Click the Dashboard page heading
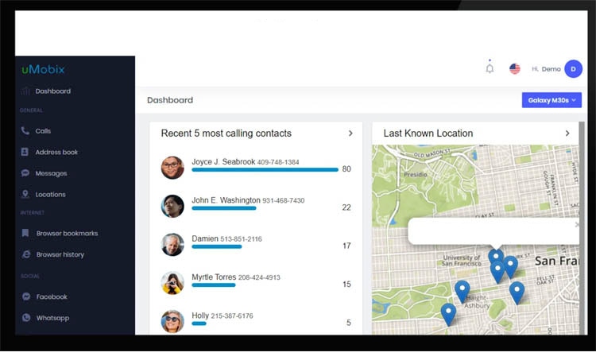The image size is (596, 364). 170,100
